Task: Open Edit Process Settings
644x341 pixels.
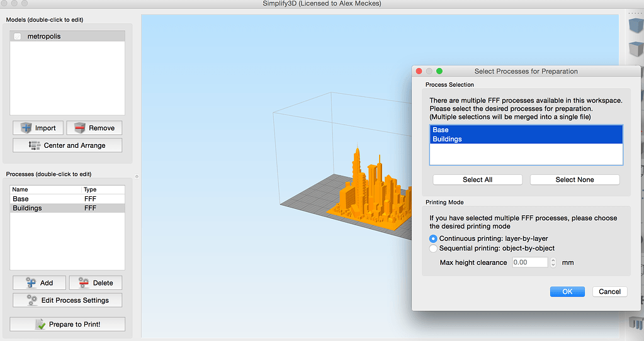Action: point(67,300)
